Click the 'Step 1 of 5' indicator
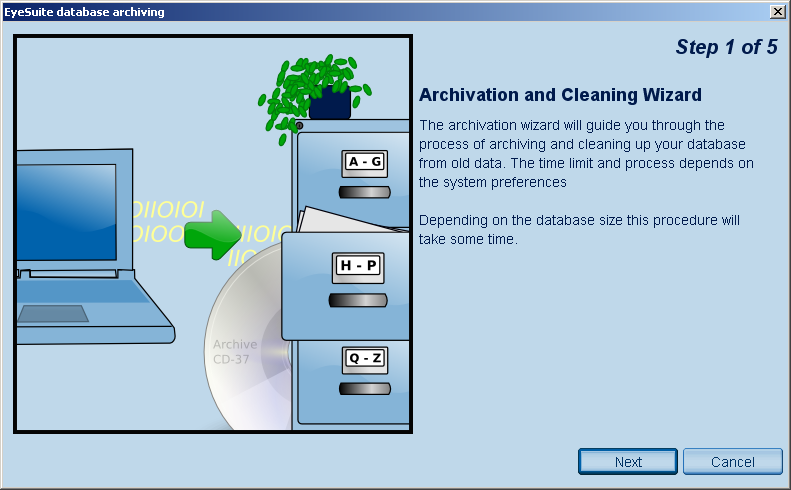 pyautogui.click(x=726, y=47)
